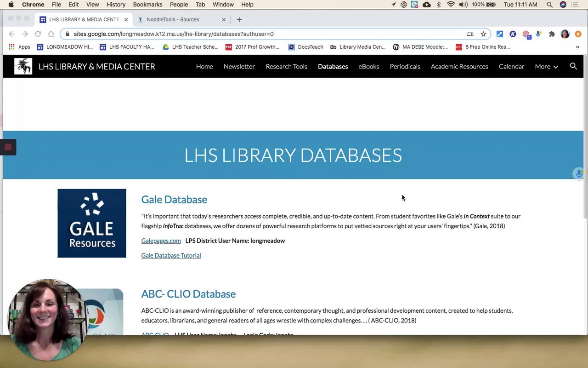Open the blue arrow expand extension
The width and height of the screenshot is (588, 368).
(500, 34)
